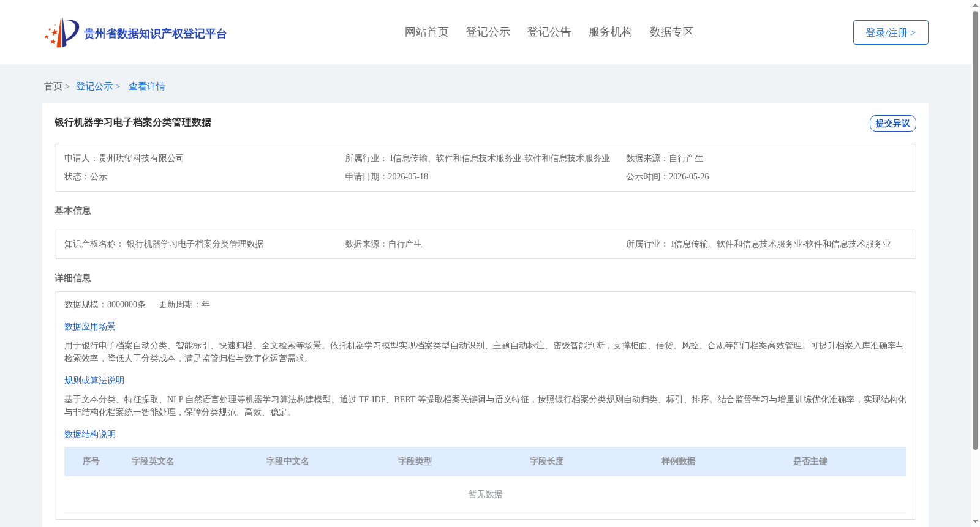Click the 暂无数据 empty table text
This screenshot has width=980, height=527.
click(485, 495)
